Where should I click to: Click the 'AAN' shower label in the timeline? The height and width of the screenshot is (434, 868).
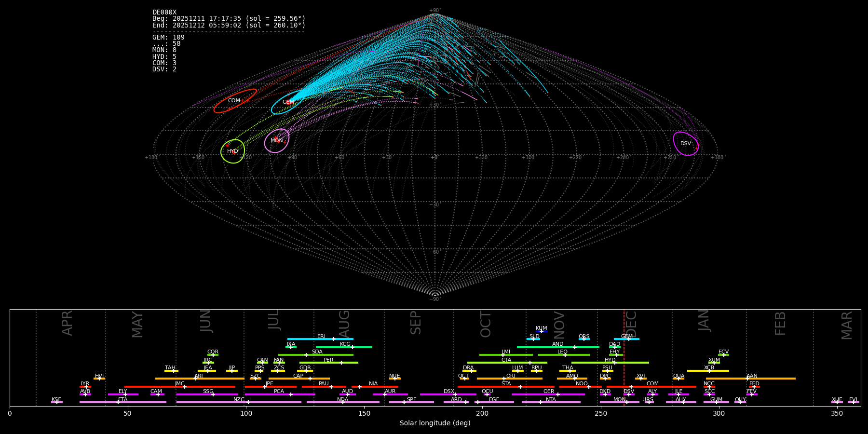(752, 376)
